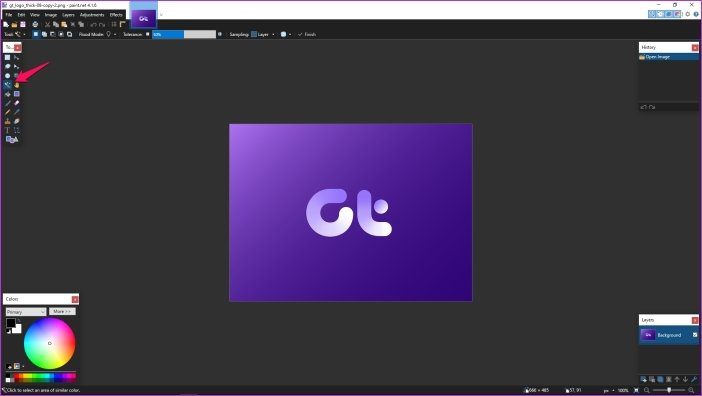Image resolution: width=702 pixels, height=396 pixels.
Task: Cut selection with the scissors icon
Action: 47,25
